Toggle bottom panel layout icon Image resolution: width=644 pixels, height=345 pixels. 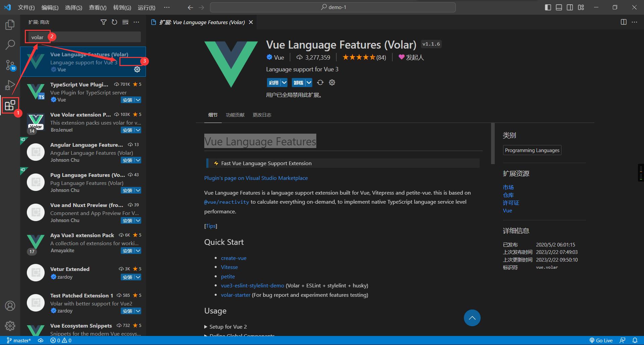click(x=559, y=7)
